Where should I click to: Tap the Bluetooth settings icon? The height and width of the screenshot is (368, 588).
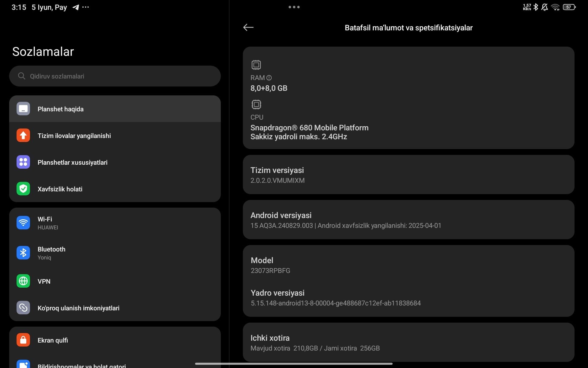tap(23, 253)
